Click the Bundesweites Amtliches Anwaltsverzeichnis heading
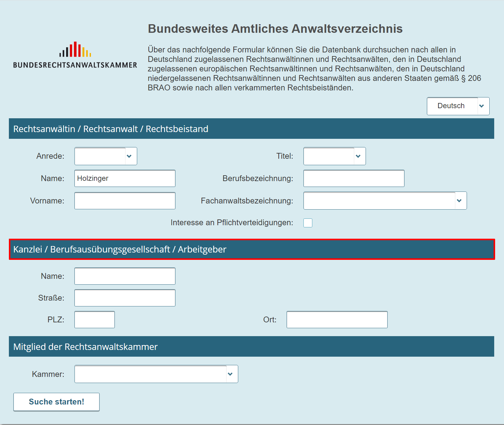The image size is (504, 425). pyautogui.click(x=275, y=29)
